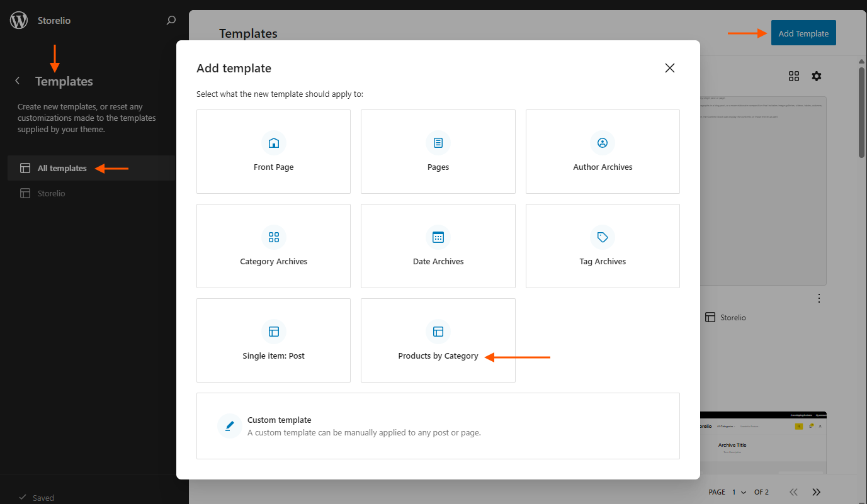867x504 pixels.
Task: Go to the first page arrows
Action: (793, 492)
